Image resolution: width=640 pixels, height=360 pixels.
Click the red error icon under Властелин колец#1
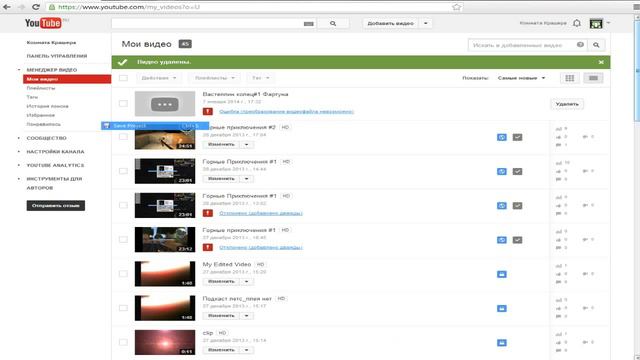[x=208, y=111]
